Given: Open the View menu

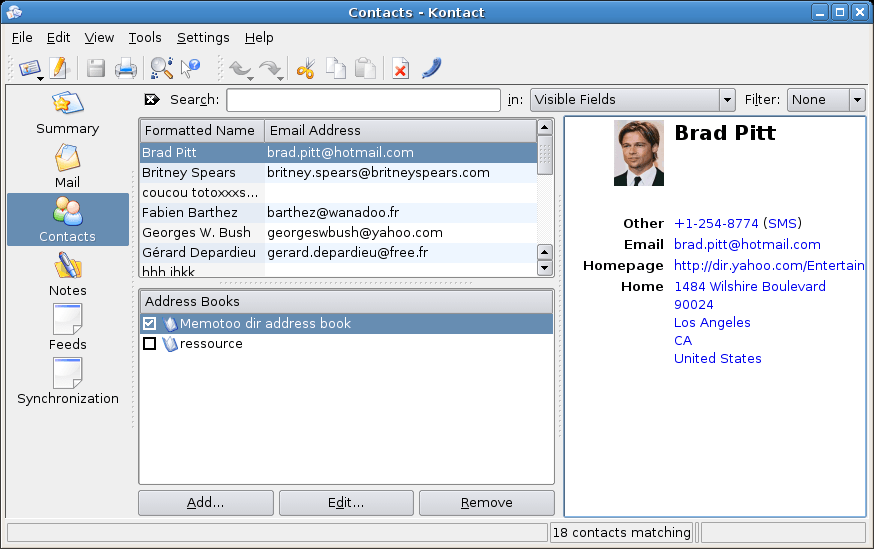Looking at the screenshot, I should tap(99, 38).
